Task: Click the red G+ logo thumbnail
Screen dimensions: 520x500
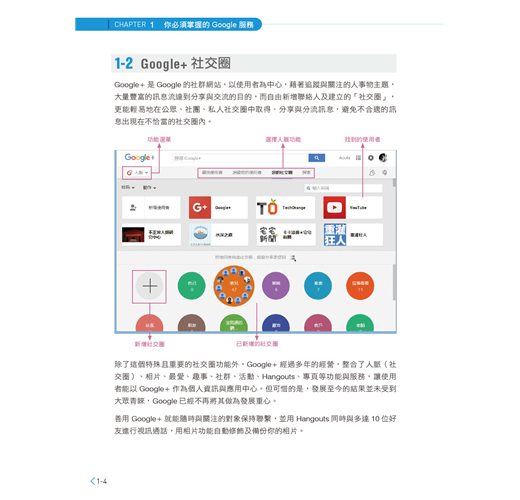Action: 200,207
